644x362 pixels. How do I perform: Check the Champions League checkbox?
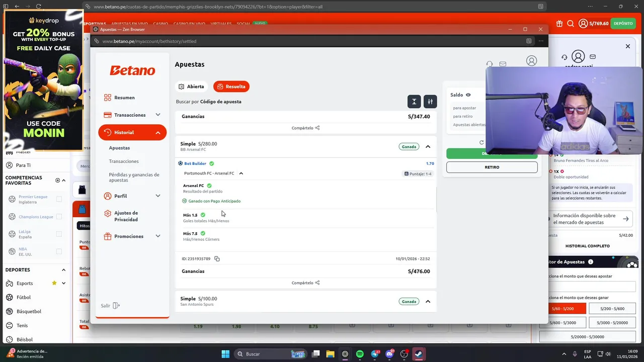coord(59,217)
